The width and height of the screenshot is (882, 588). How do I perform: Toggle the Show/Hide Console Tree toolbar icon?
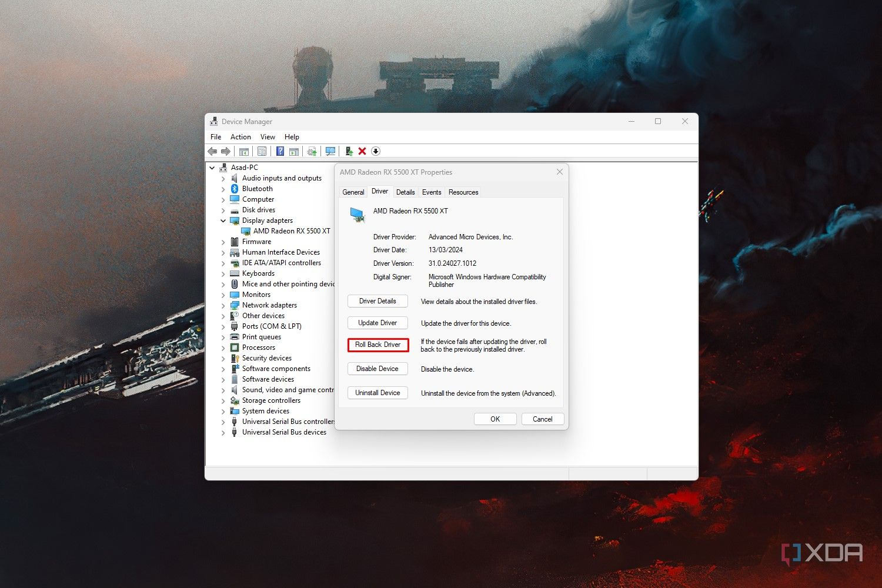coord(244,151)
